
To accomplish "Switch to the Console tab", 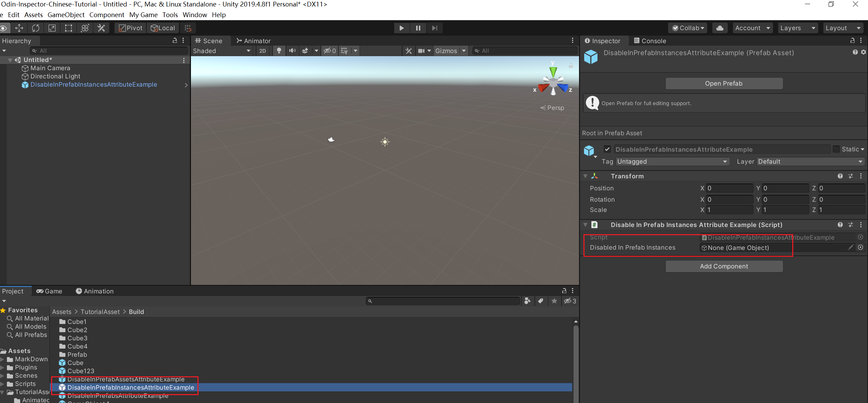I will 650,41.
